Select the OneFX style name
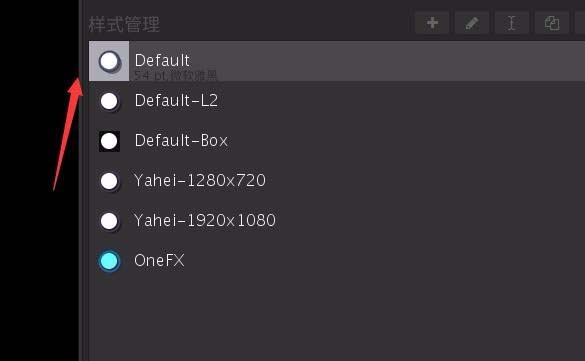 point(159,260)
